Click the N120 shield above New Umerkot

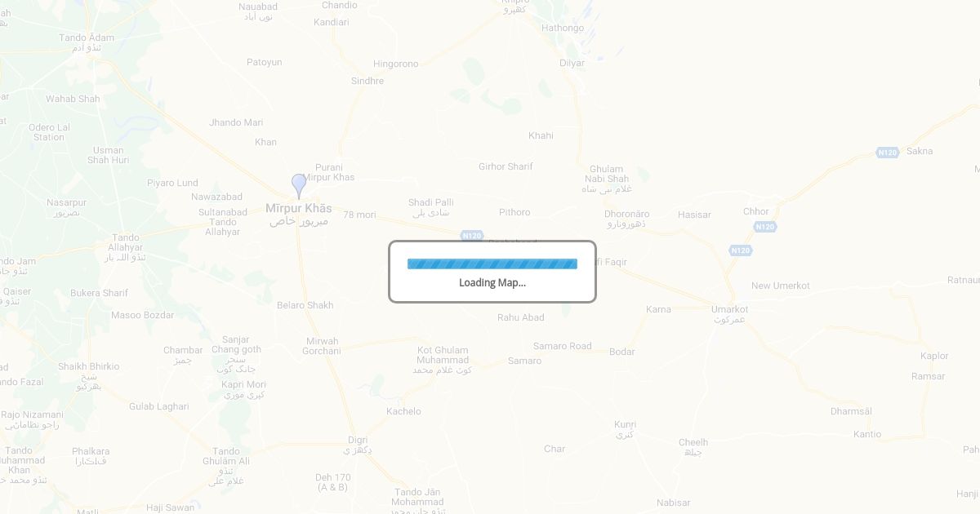coord(740,250)
